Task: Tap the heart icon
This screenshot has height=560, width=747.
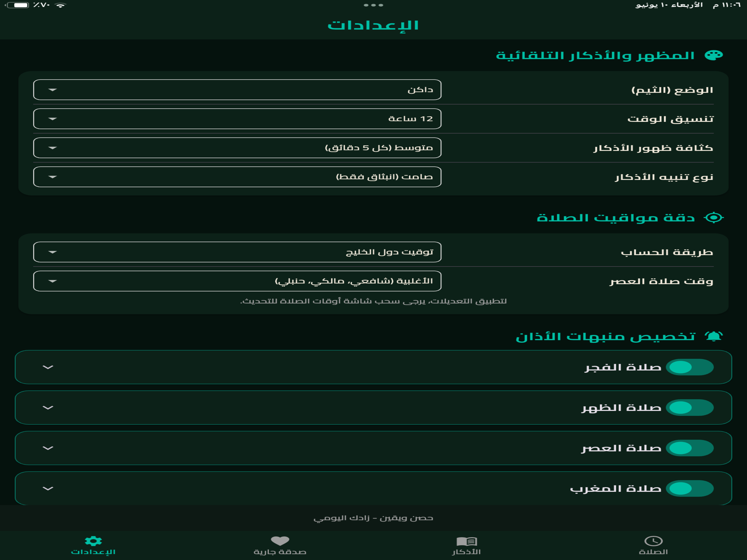Action: pyautogui.click(x=280, y=541)
